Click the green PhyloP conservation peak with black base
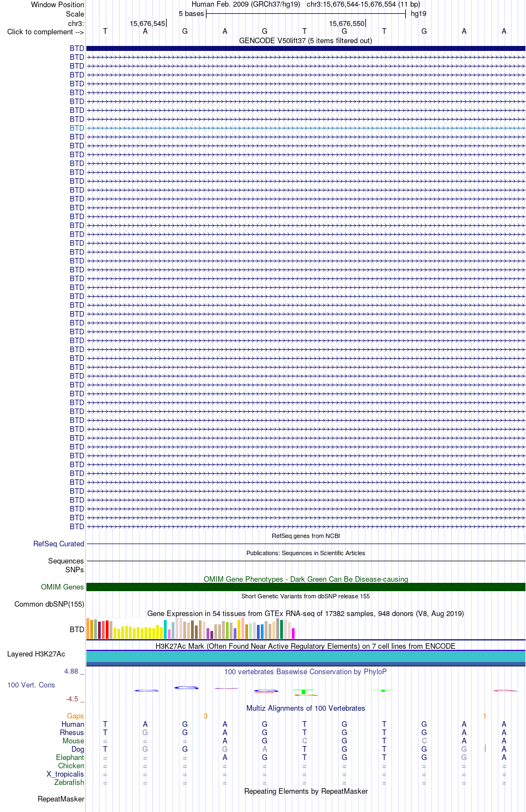526x812 pixels. pos(304,692)
